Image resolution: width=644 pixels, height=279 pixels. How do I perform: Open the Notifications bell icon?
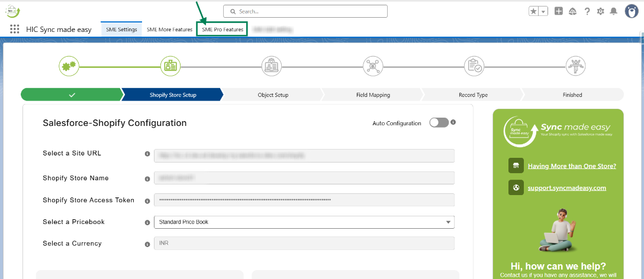click(x=614, y=11)
